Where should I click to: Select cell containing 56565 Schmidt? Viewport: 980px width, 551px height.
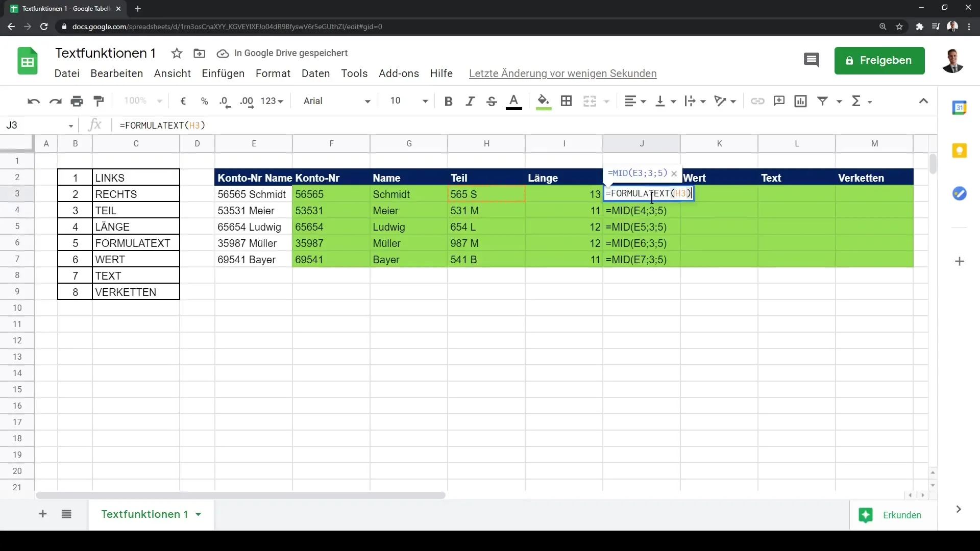[x=254, y=194]
